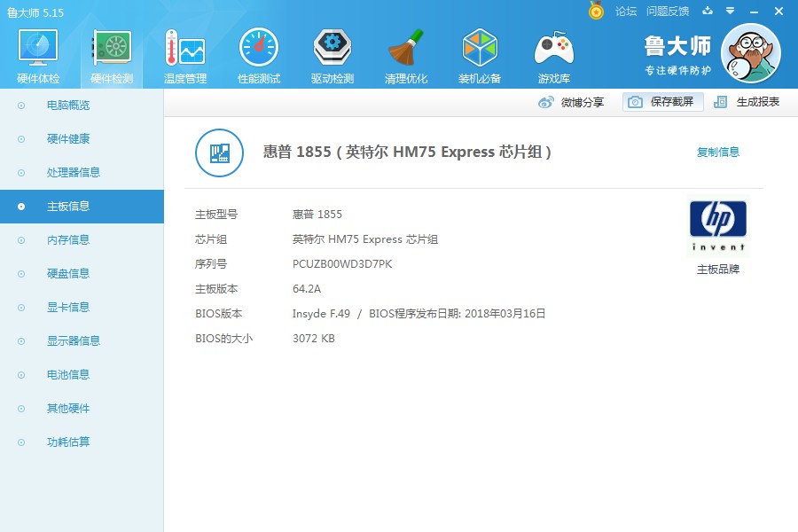798x532 pixels.
Task: Open the 硬件体检 hardware checkup section
Action: [x=38, y=56]
